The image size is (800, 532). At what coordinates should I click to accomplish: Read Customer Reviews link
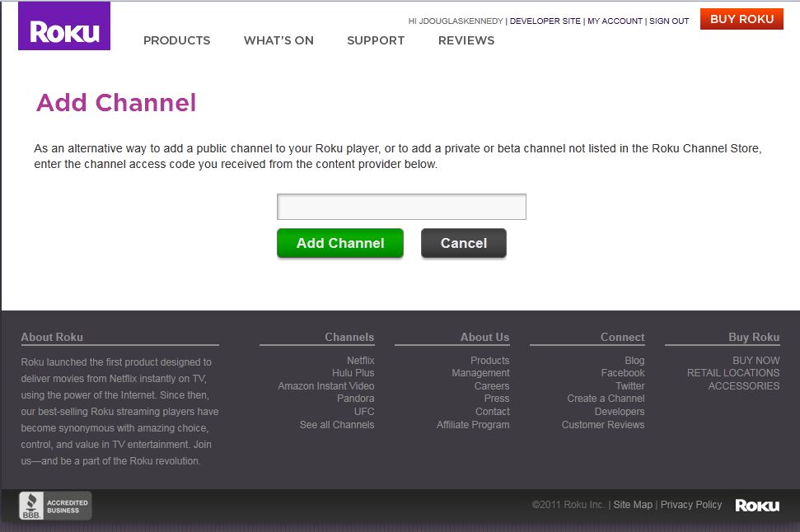603,425
